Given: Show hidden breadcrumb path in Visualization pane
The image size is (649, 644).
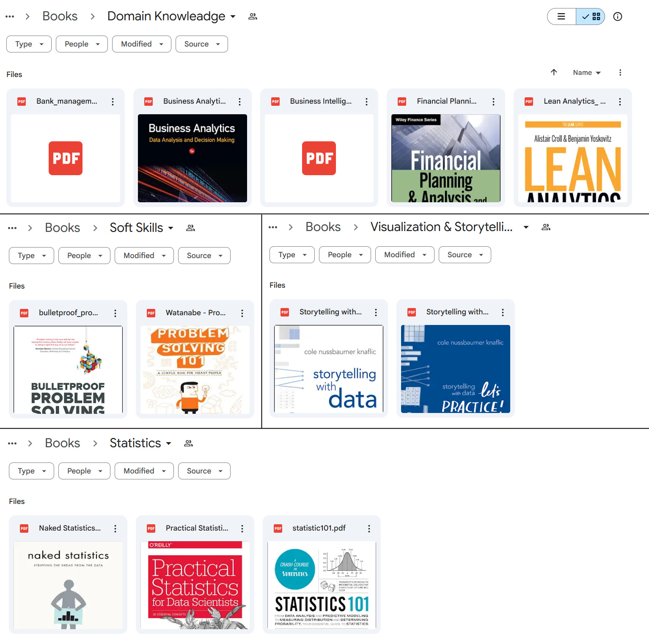Looking at the screenshot, I should click(x=273, y=227).
